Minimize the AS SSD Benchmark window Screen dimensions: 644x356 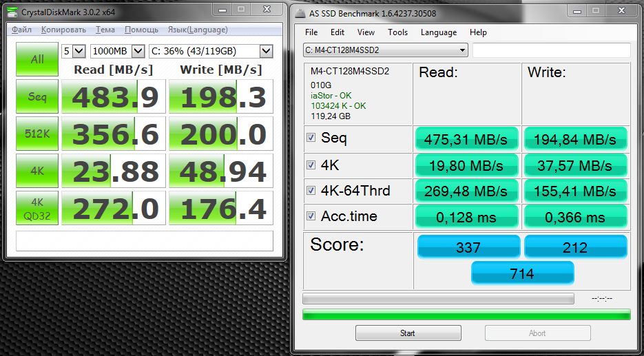point(576,11)
